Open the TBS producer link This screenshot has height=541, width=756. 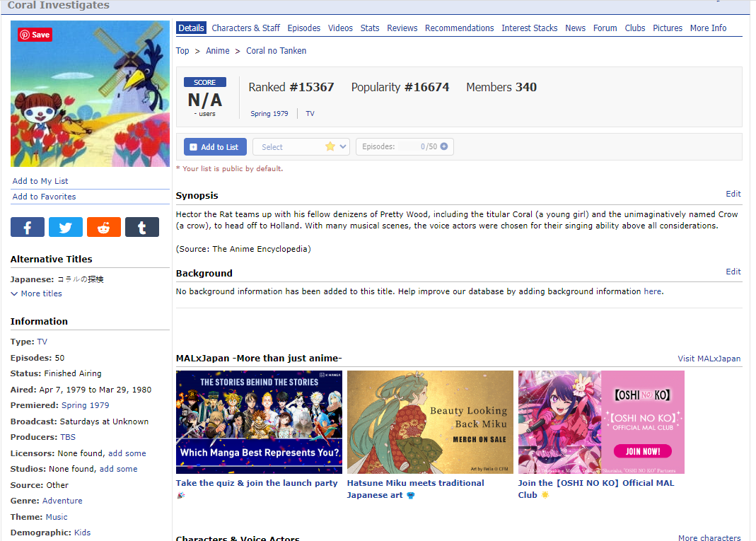(68, 437)
